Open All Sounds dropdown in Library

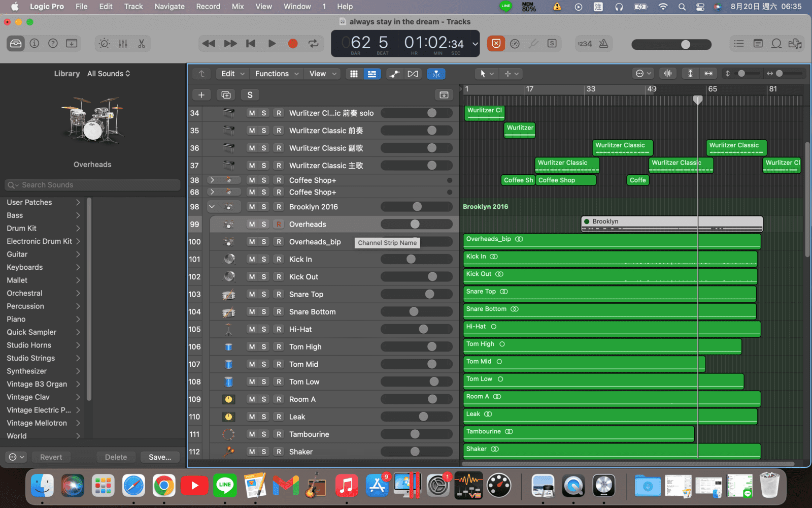[x=109, y=74]
